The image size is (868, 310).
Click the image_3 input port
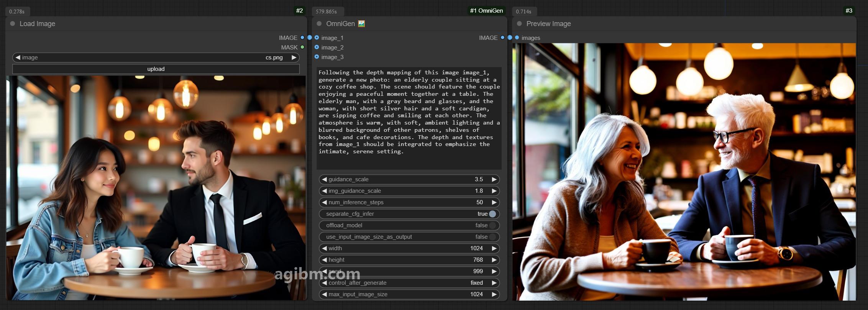317,57
